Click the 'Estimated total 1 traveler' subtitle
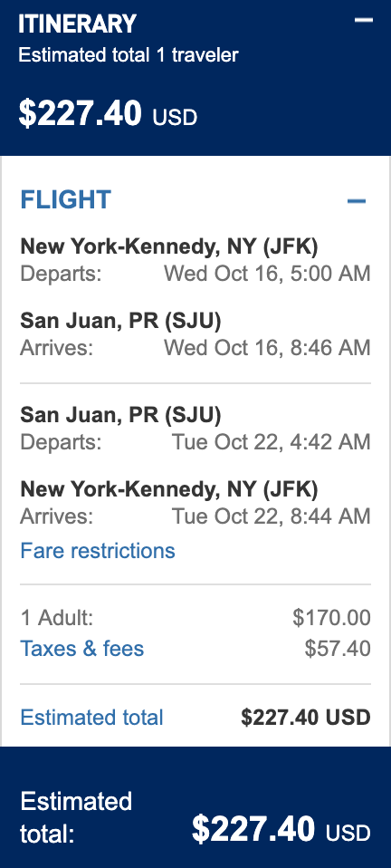Viewport: 391px width, 868px height. [x=129, y=55]
